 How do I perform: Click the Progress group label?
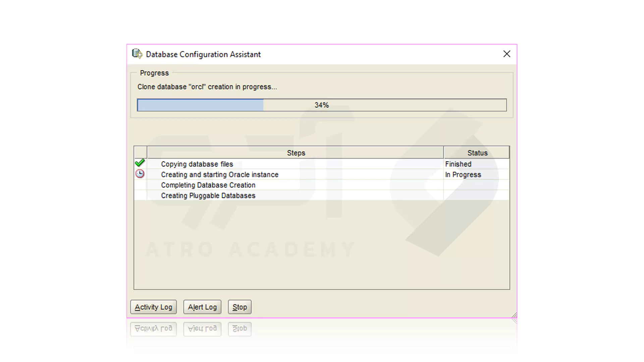(154, 73)
